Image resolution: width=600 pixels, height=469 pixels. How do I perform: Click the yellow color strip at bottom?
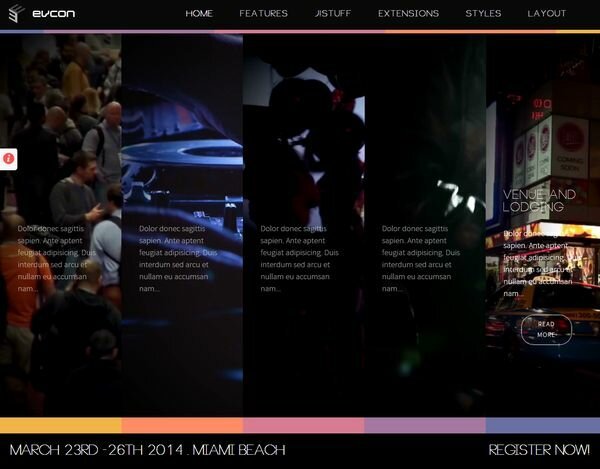[60, 425]
